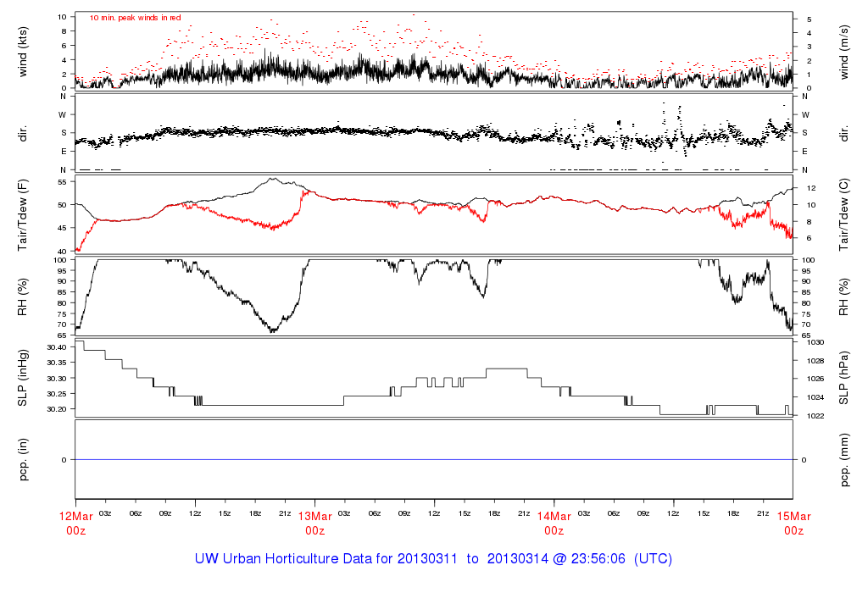Click the right 'SLP (hPa)' axis label
The height and width of the screenshot is (593, 868).
[843, 378]
